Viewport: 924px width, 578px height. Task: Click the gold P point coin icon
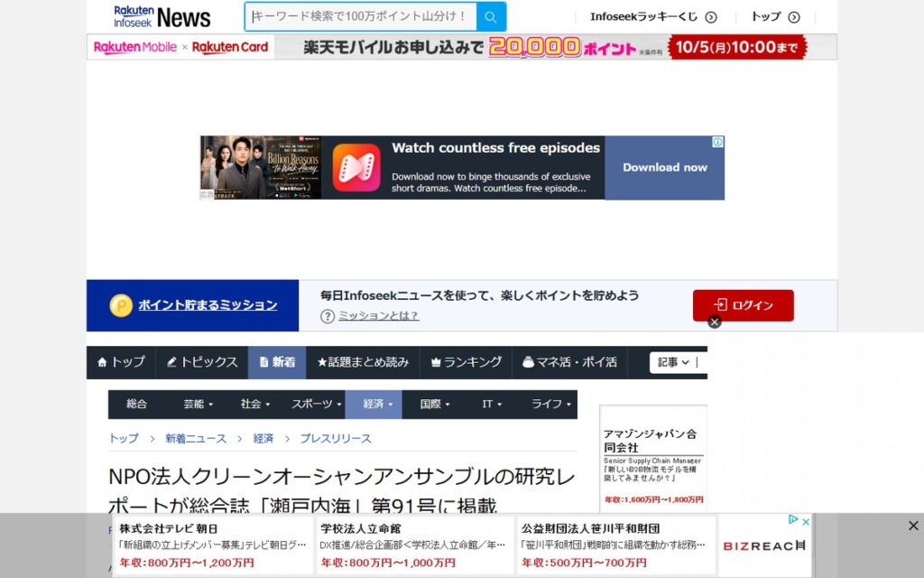coord(121,305)
